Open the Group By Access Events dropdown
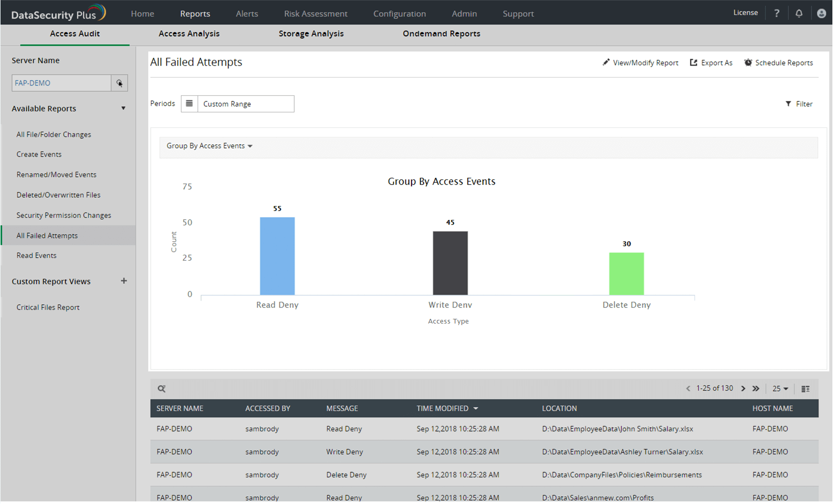The image size is (835, 504). coord(210,146)
